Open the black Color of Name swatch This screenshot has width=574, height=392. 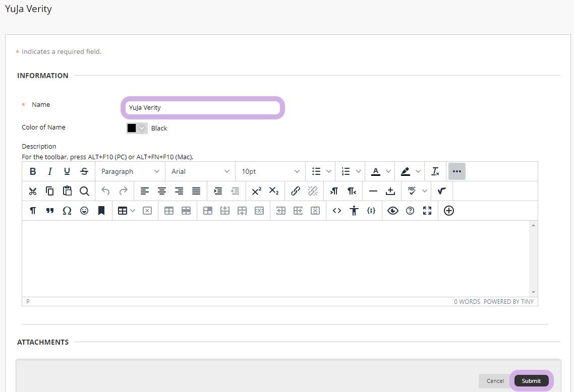click(x=137, y=128)
